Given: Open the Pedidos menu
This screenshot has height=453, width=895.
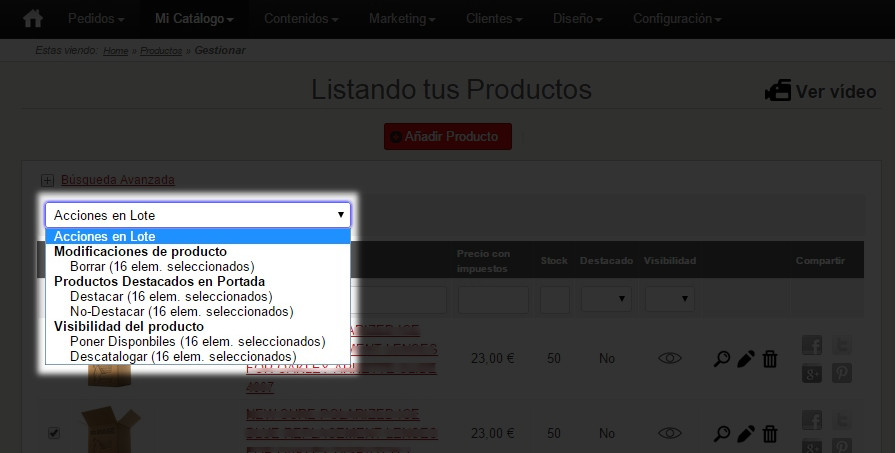Looking at the screenshot, I should [x=96, y=19].
